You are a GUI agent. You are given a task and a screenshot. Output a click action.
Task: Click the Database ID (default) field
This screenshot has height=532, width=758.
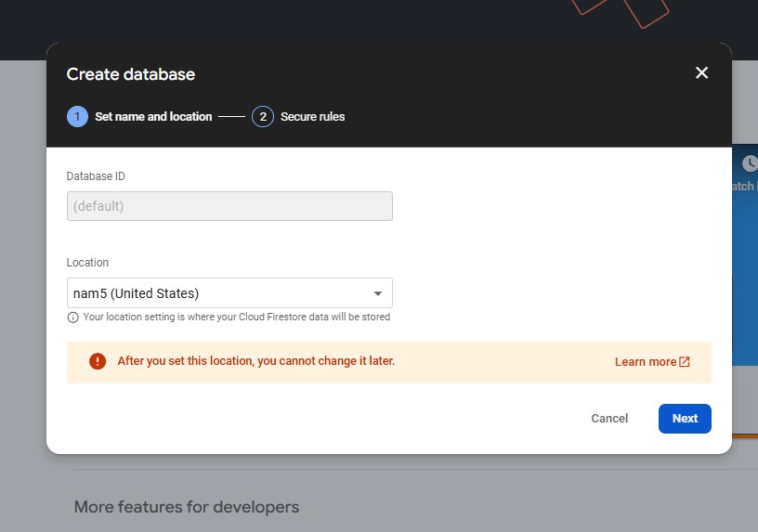click(229, 206)
